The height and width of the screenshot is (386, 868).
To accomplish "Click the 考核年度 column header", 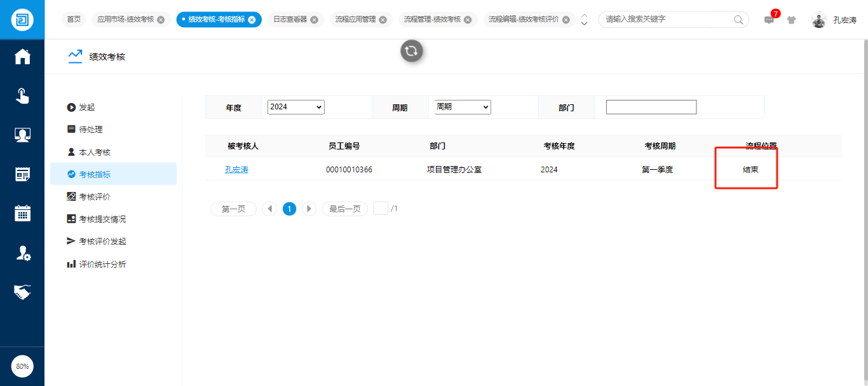I will [559, 146].
